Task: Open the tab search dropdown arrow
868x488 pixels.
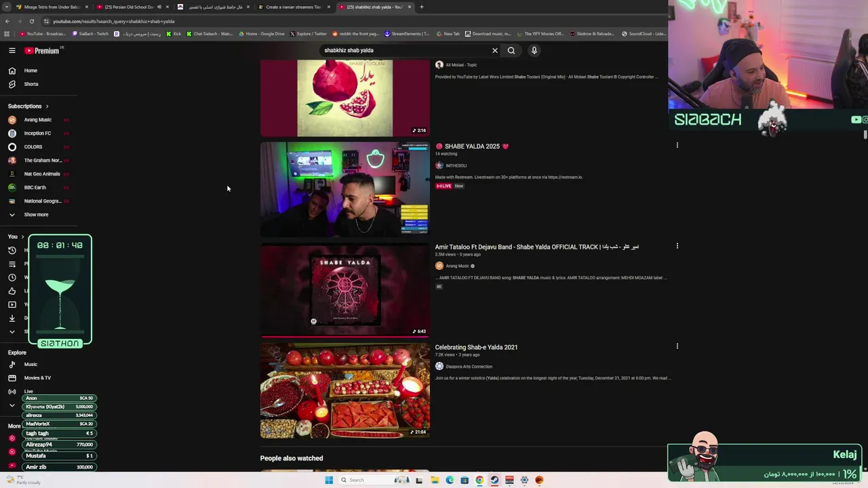Action: (7, 7)
